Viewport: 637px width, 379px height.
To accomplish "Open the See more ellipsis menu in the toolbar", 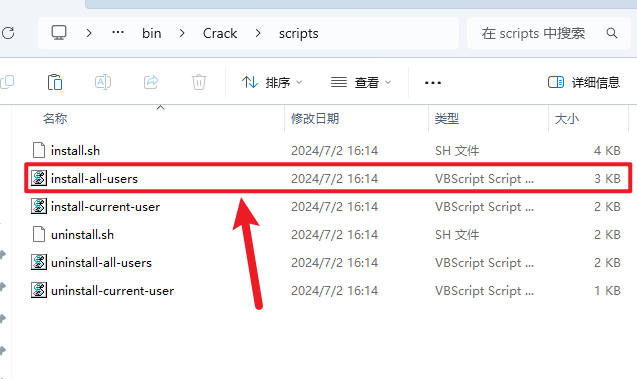I will (x=433, y=82).
